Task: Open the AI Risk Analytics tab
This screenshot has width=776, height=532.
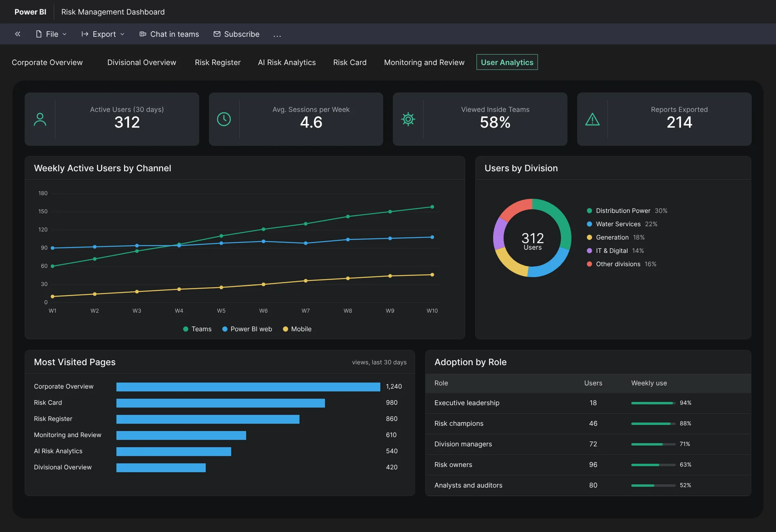Action: [287, 62]
